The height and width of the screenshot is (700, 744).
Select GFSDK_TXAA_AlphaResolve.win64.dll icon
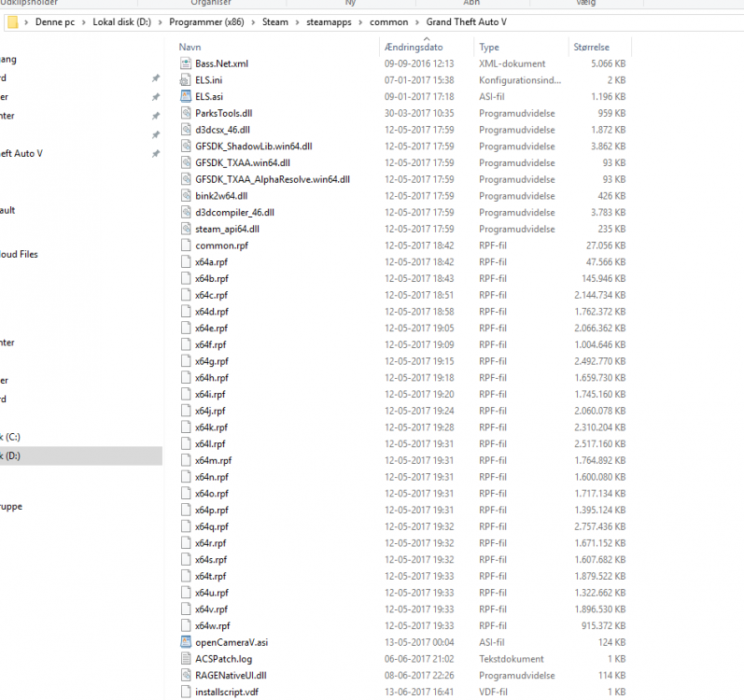click(186, 179)
